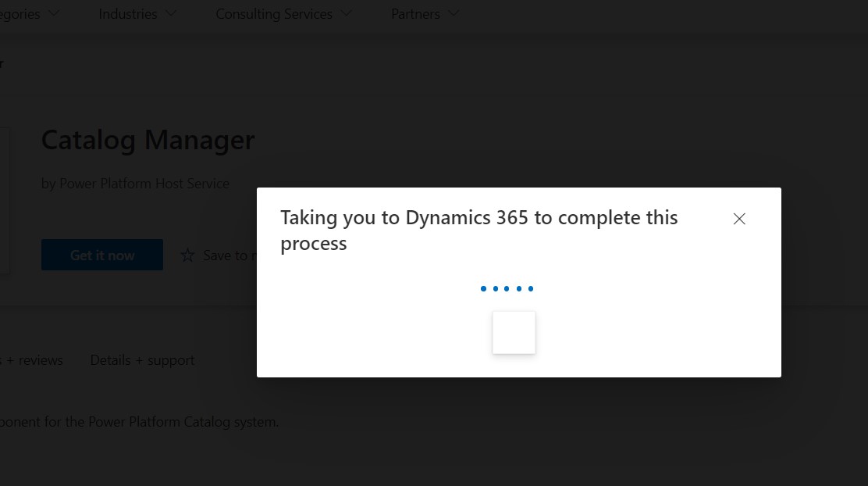This screenshot has height=486, width=868.
Task: Expand the Categories chevron arrow
Action: pos(54,13)
